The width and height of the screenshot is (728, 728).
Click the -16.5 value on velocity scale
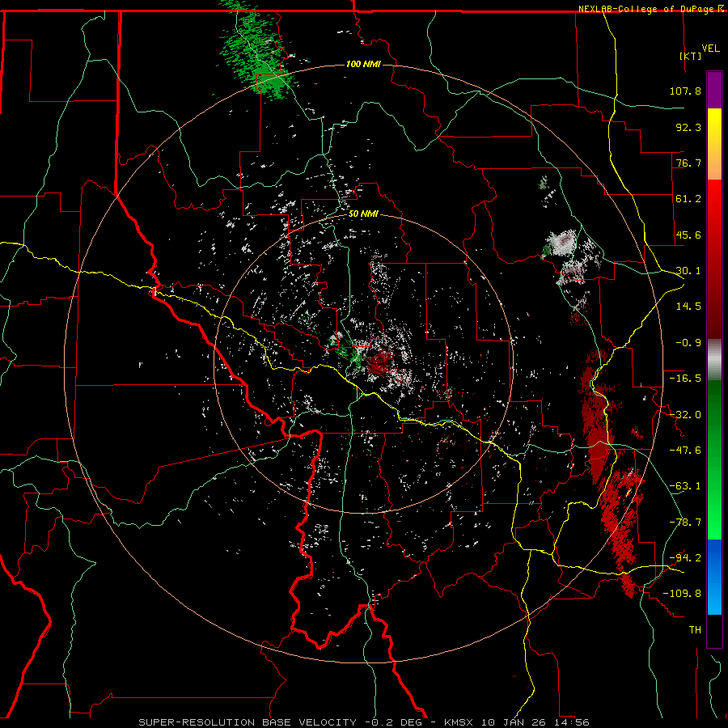click(685, 379)
